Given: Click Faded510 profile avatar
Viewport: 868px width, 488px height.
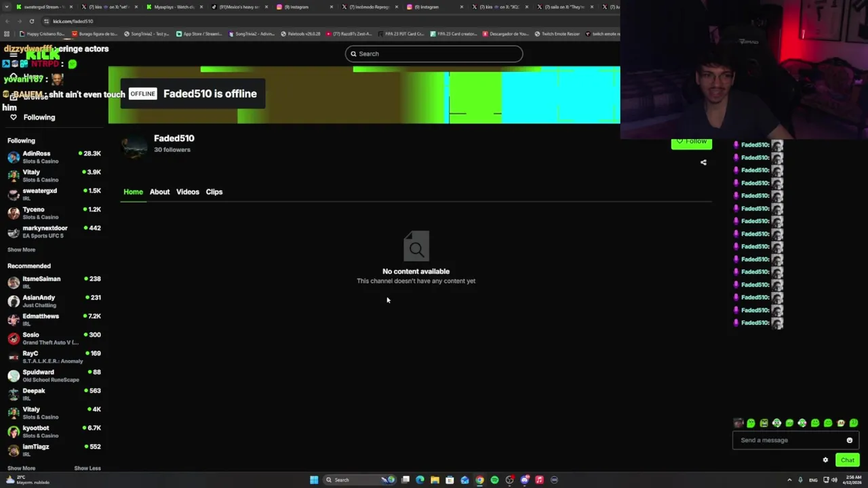Looking at the screenshot, I should (135, 146).
